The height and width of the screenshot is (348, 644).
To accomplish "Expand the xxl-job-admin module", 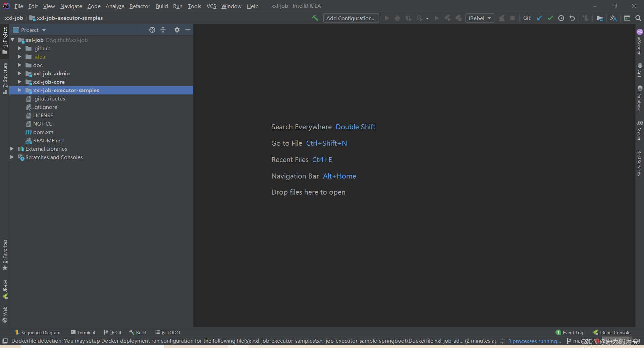I will (20, 73).
